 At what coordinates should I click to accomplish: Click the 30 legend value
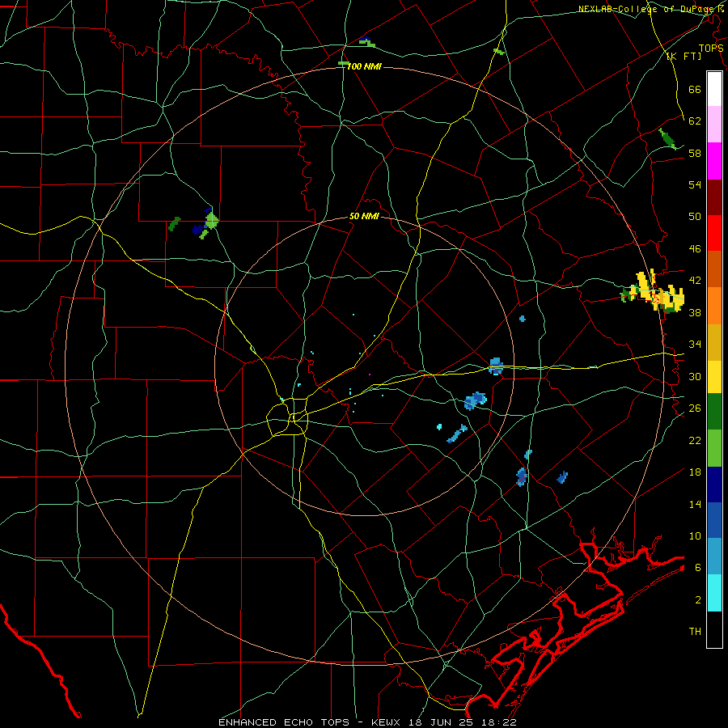coord(695,376)
